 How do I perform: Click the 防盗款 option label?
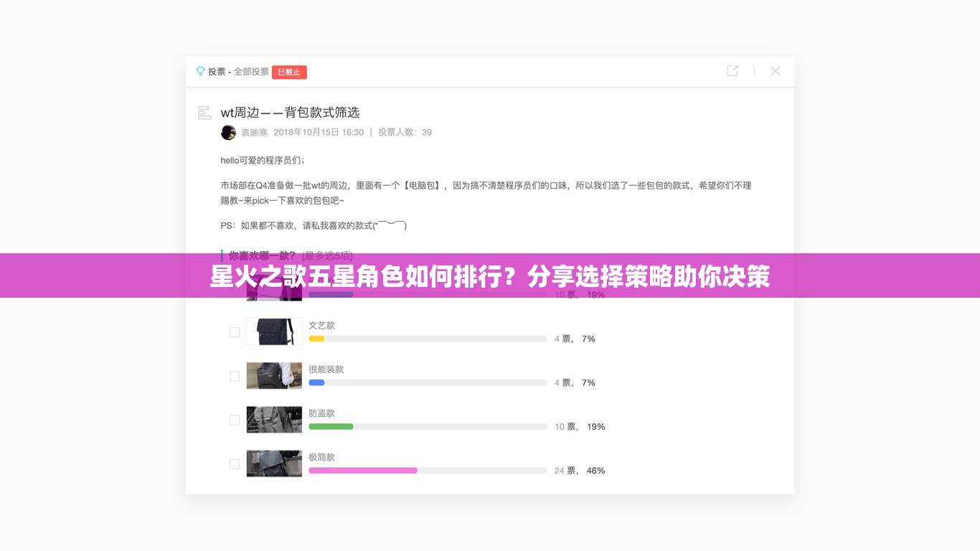(x=321, y=413)
